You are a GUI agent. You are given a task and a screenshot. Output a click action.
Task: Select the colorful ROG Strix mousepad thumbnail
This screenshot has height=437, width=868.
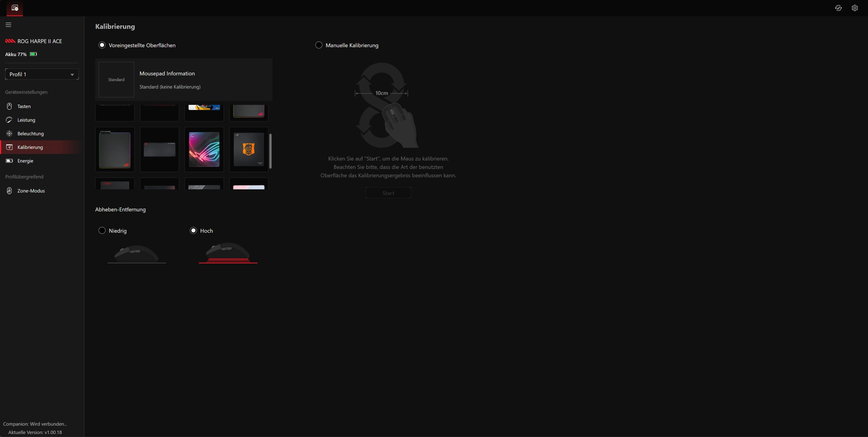(204, 149)
